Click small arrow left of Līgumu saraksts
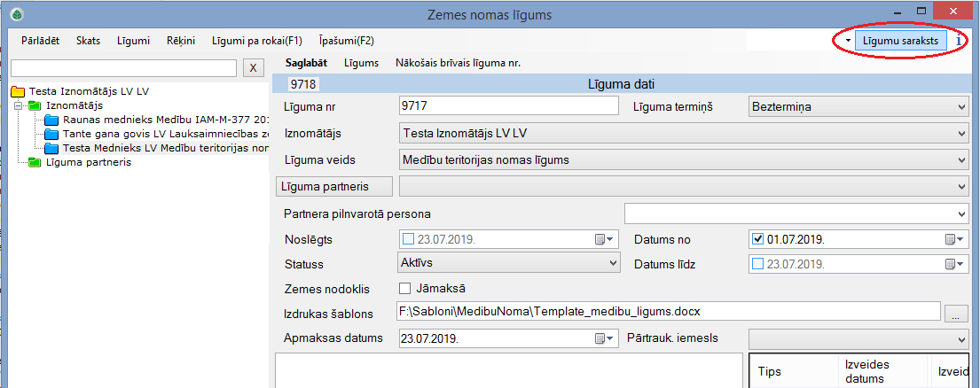 tap(848, 41)
